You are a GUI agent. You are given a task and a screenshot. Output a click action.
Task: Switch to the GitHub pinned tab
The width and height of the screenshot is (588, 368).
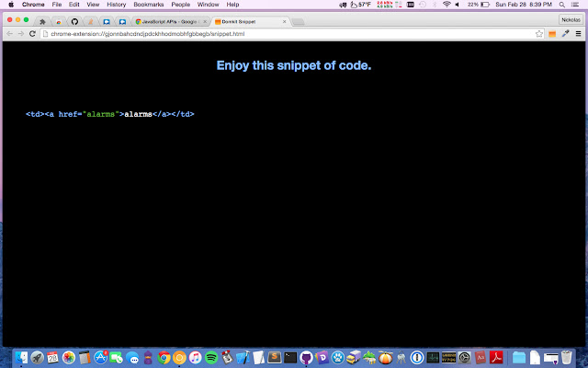tap(74, 22)
